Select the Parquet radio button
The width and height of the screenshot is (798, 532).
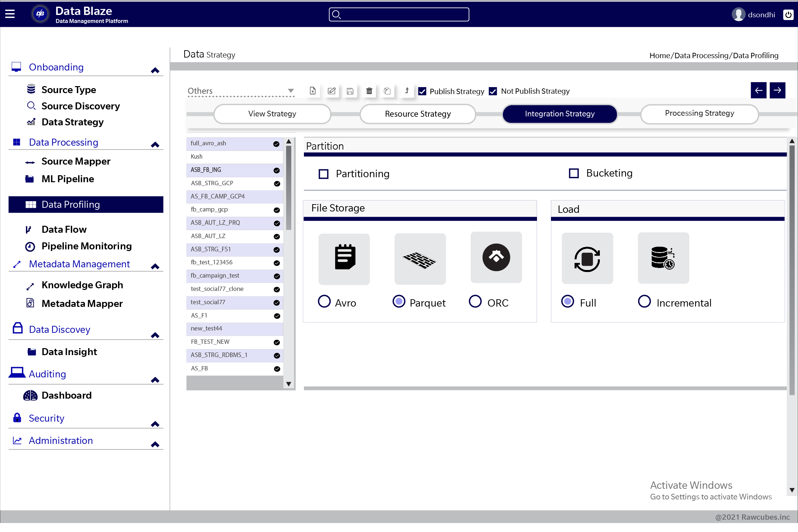tap(398, 302)
